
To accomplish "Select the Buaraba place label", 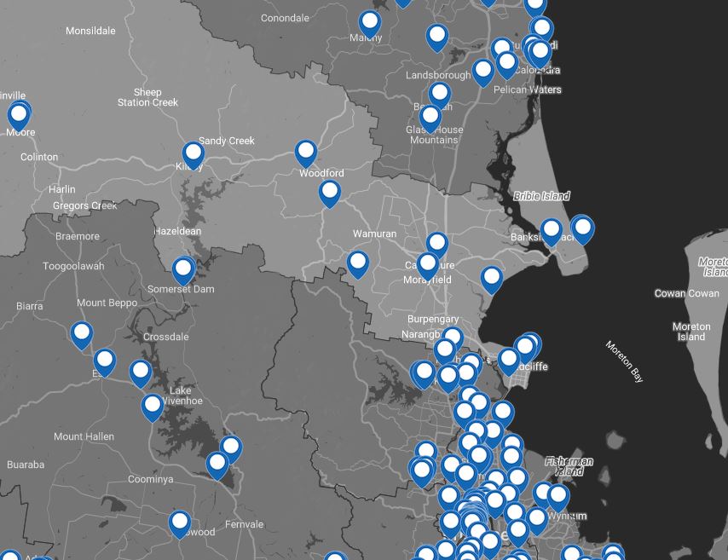I will point(26,465).
